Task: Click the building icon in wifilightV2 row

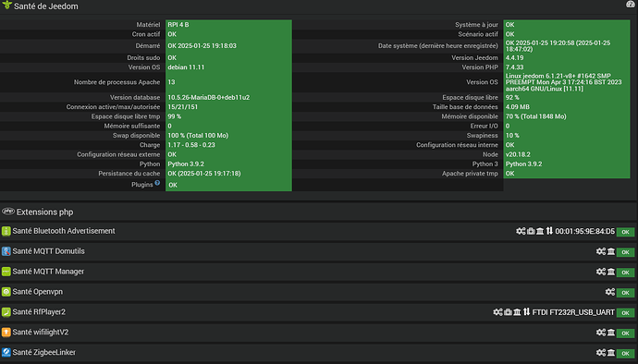Action: click(x=611, y=333)
